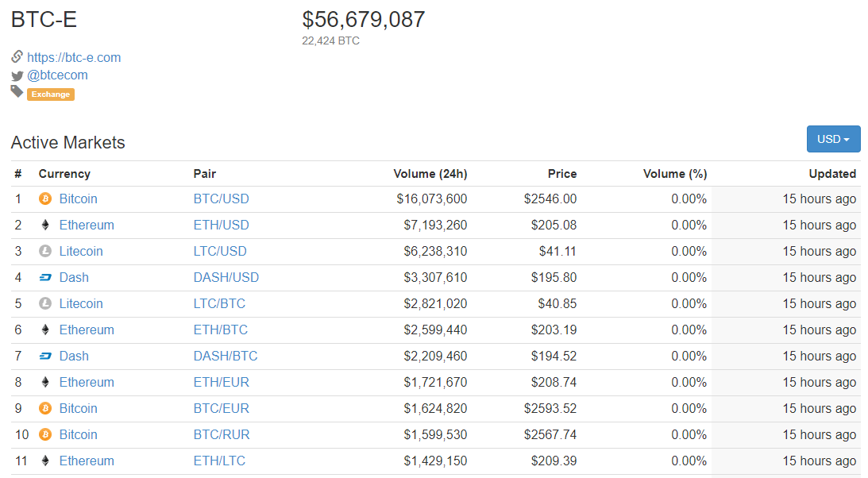Viewport: 868px width, 478px height.
Task: Click the $3,307,610 volume cell
Action: [x=435, y=277]
